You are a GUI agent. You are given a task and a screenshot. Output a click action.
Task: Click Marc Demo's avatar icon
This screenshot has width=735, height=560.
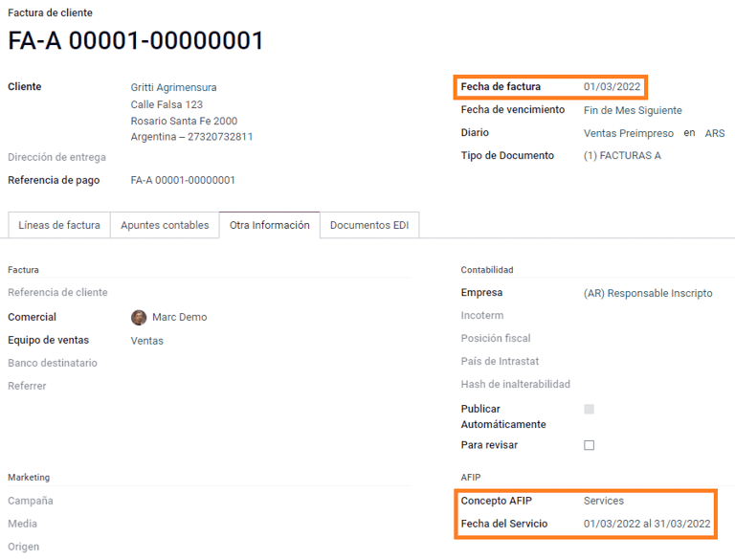(x=139, y=317)
